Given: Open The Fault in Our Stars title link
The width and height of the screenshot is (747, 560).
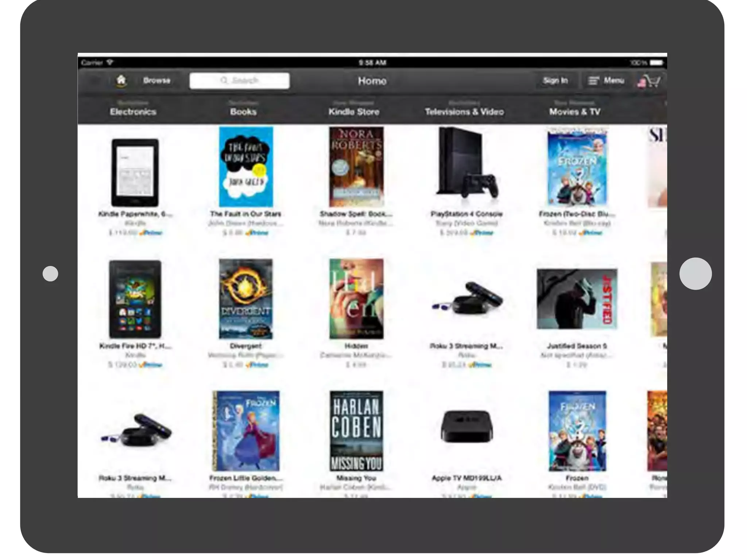Looking at the screenshot, I should (x=245, y=214).
